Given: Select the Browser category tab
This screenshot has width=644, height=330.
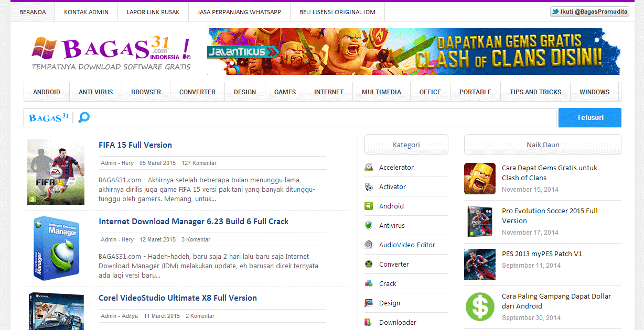Looking at the screenshot, I should coord(146,92).
